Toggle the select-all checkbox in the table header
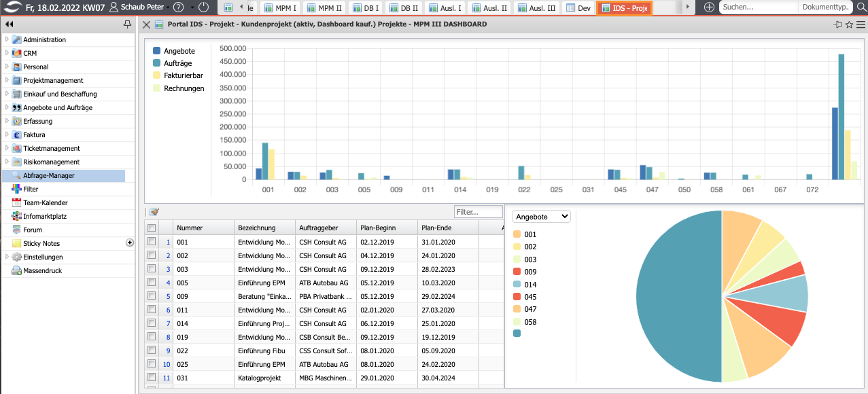This screenshot has width=868, height=394. 152,228
